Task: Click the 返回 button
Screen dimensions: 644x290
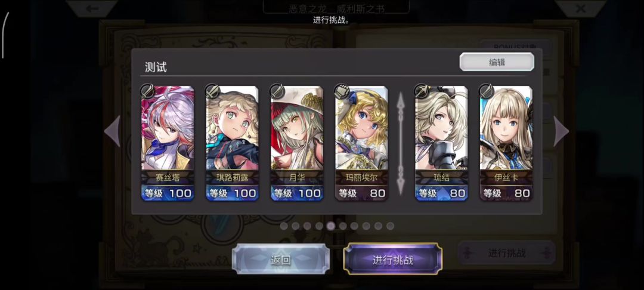Action: pos(281,259)
